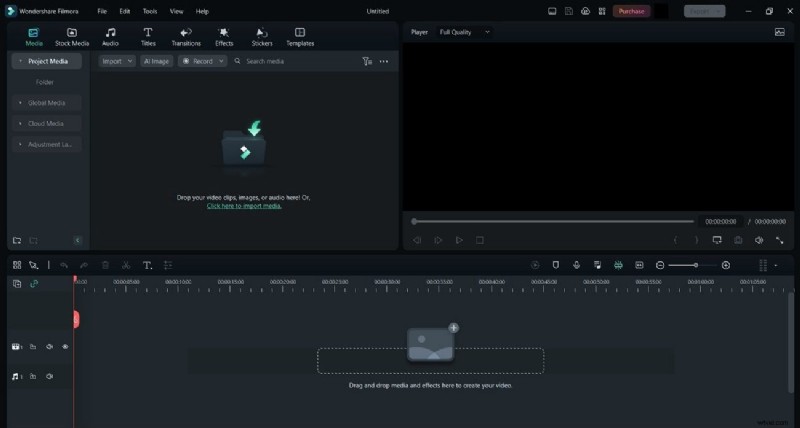The image size is (800, 428).
Task: Open the Effects tab
Action: 224,37
